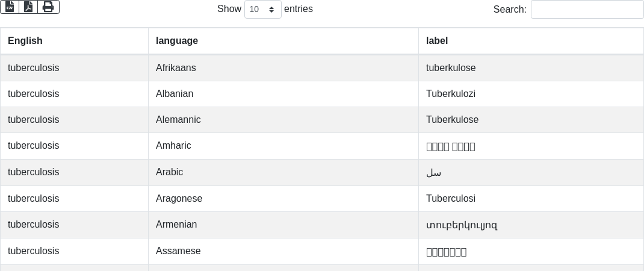
Task: Click the tuberkulose label in Afrikaans row
Action: coord(451,68)
